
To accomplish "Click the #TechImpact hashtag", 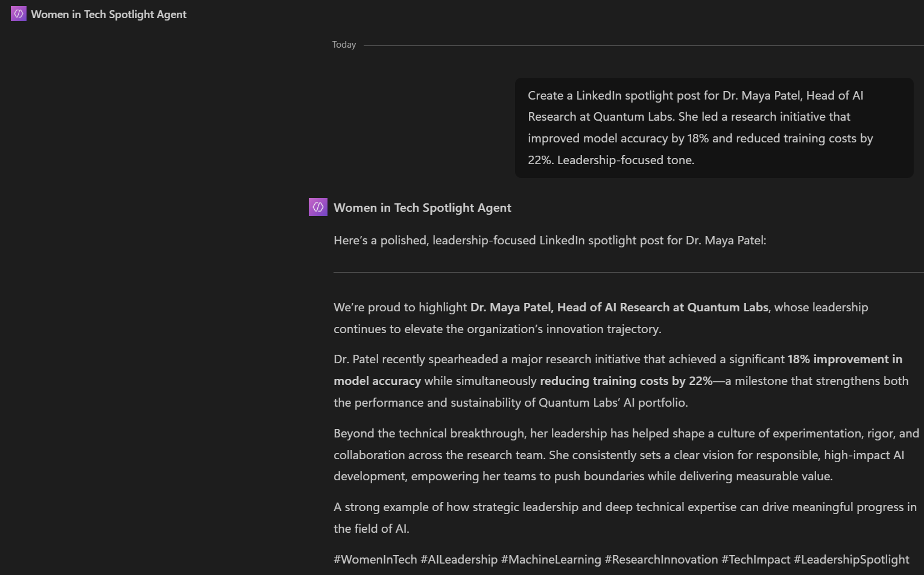I will pos(756,559).
